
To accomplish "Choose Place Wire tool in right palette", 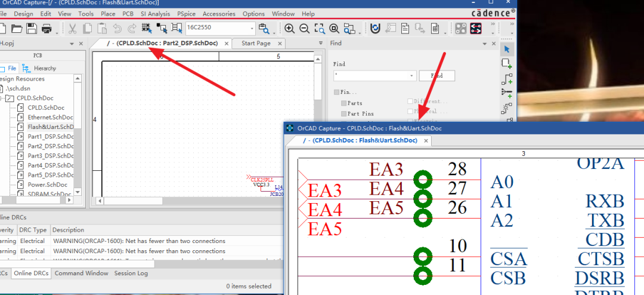I will pos(507,79).
